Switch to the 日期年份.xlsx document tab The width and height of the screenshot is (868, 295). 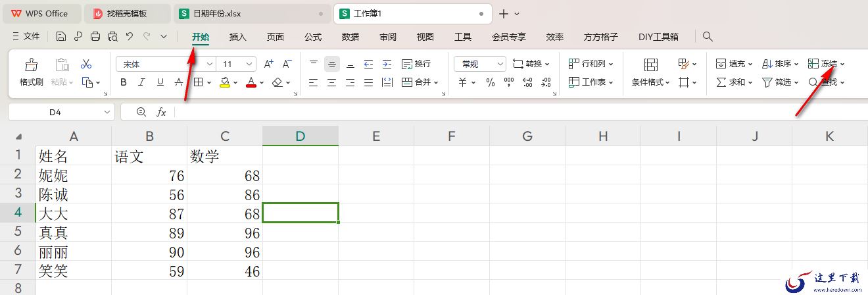[x=252, y=13]
